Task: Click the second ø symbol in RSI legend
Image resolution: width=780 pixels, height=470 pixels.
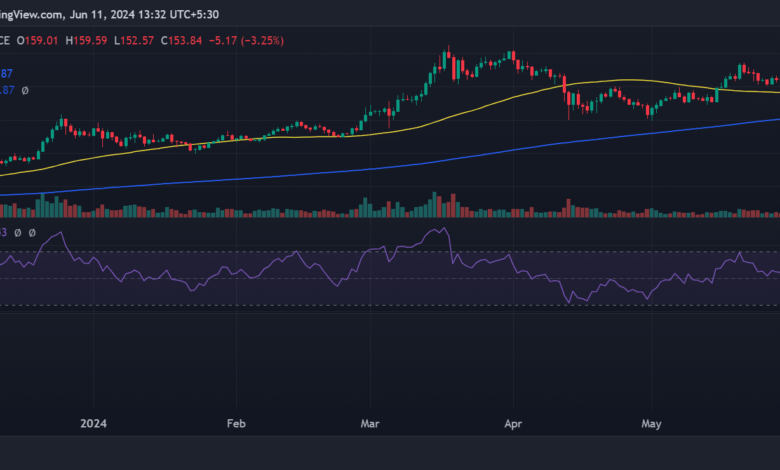Action: click(x=32, y=232)
